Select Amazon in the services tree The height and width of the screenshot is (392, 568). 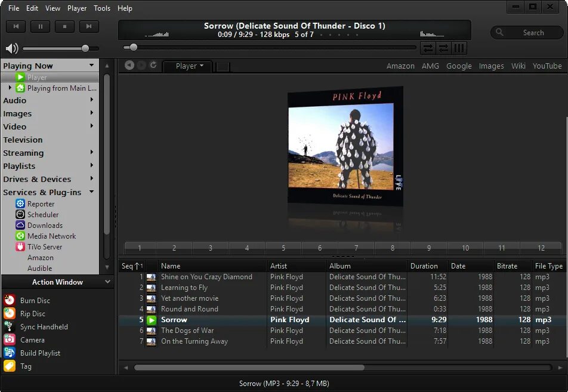(x=41, y=258)
